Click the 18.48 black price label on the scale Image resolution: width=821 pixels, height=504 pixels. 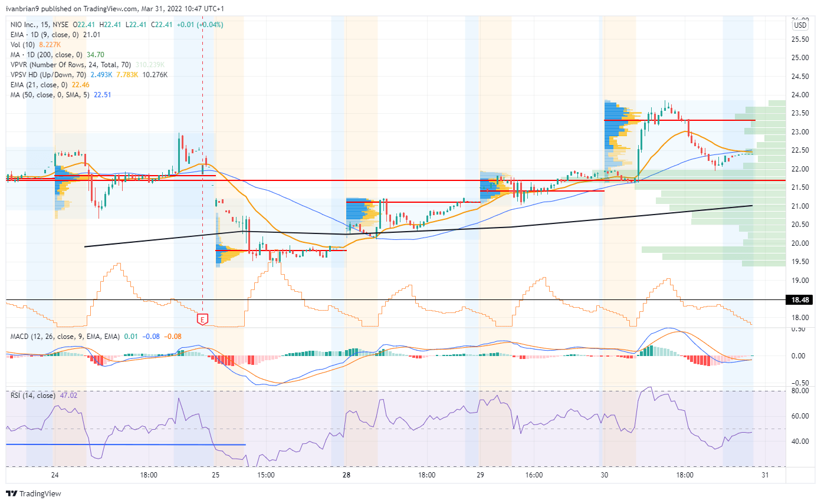click(798, 298)
